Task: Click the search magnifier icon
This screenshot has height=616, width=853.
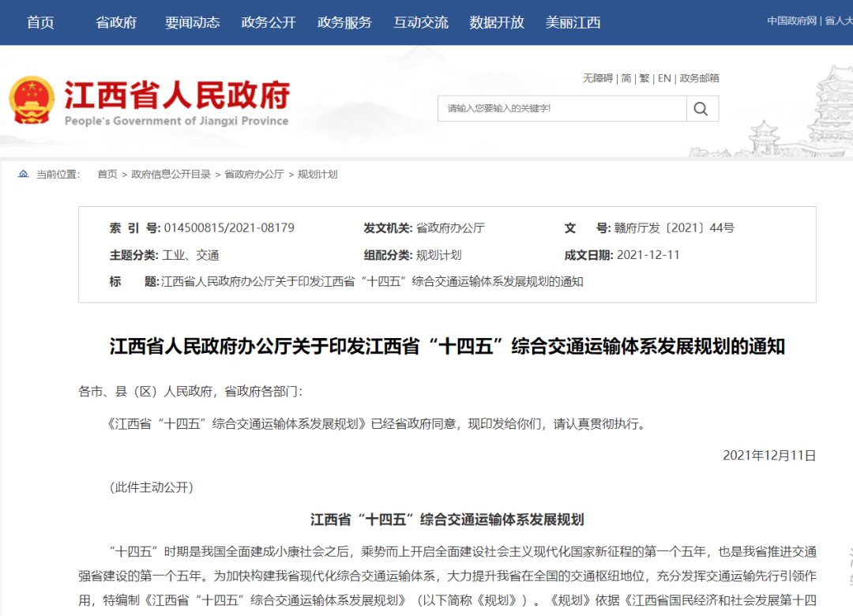Action: 701,108
